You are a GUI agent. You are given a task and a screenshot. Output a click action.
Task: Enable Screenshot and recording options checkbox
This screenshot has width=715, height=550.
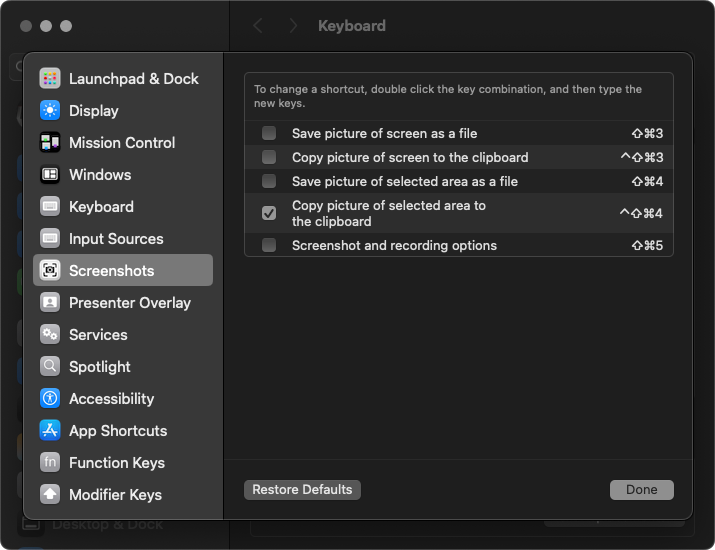[x=269, y=245]
